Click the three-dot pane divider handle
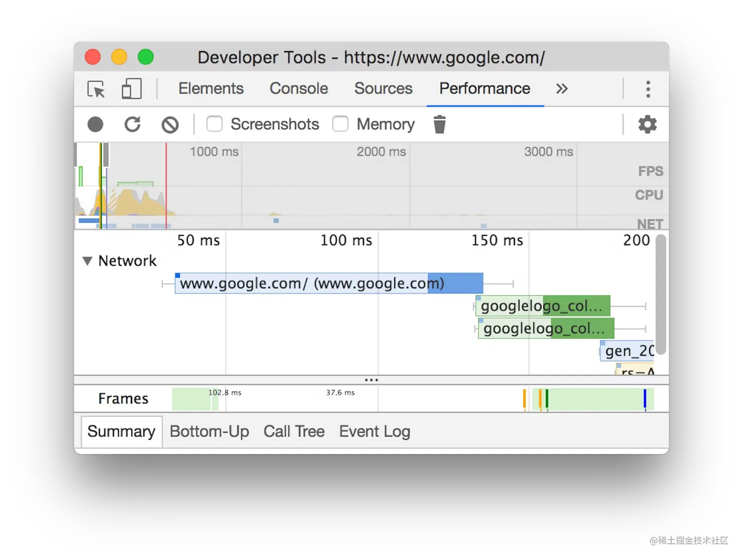 tap(371, 380)
